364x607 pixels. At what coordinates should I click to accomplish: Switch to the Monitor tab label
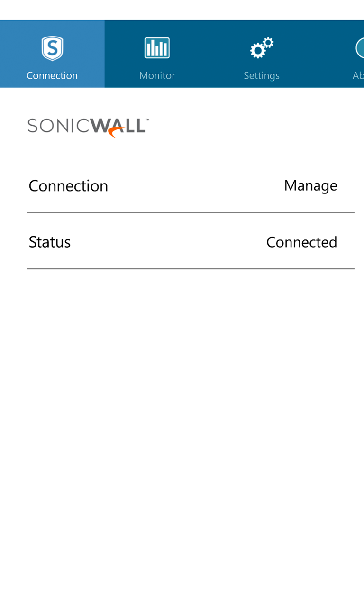point(157,75)
